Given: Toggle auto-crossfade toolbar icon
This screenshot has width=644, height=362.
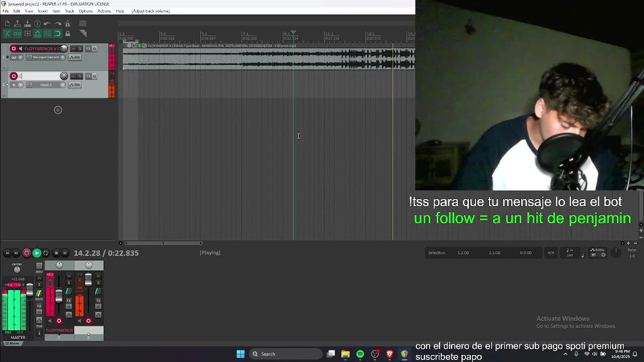Looking at the screenshot, I should click(x=7, y=34).
